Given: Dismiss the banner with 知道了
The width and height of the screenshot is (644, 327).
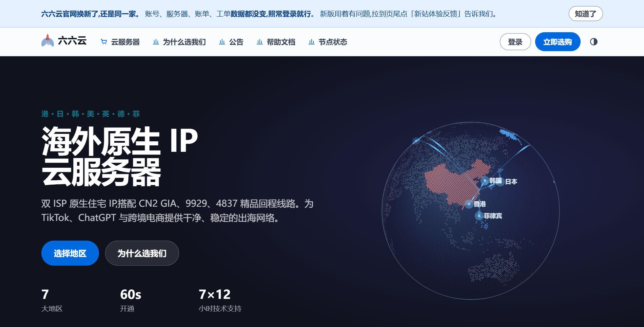Looking at the screenshot, I should (586, 14).
